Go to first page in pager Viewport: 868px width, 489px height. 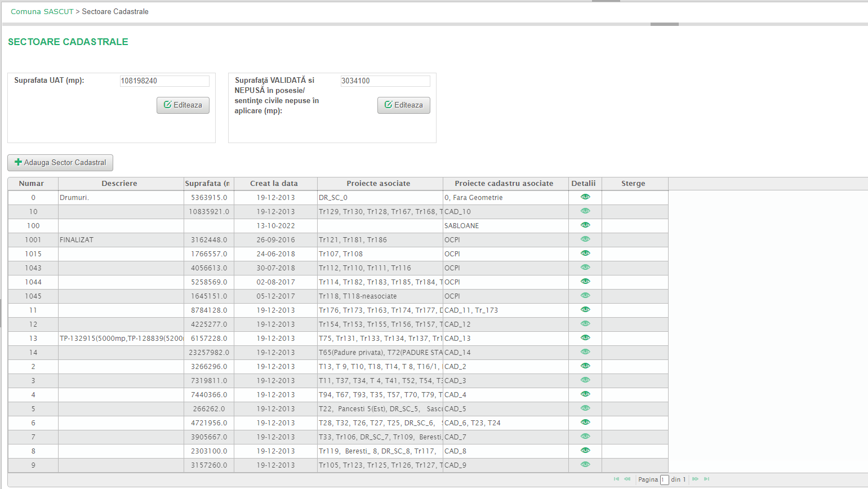[x=616, y=479]
